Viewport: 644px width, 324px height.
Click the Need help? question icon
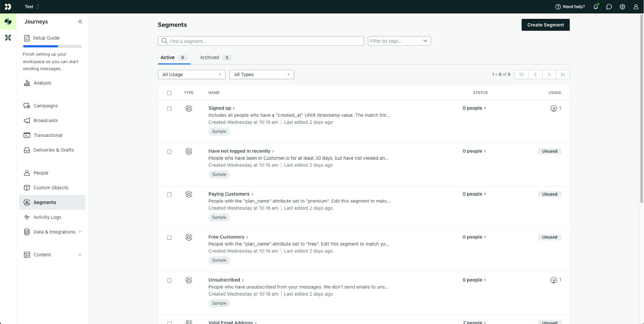click(558, 6)
